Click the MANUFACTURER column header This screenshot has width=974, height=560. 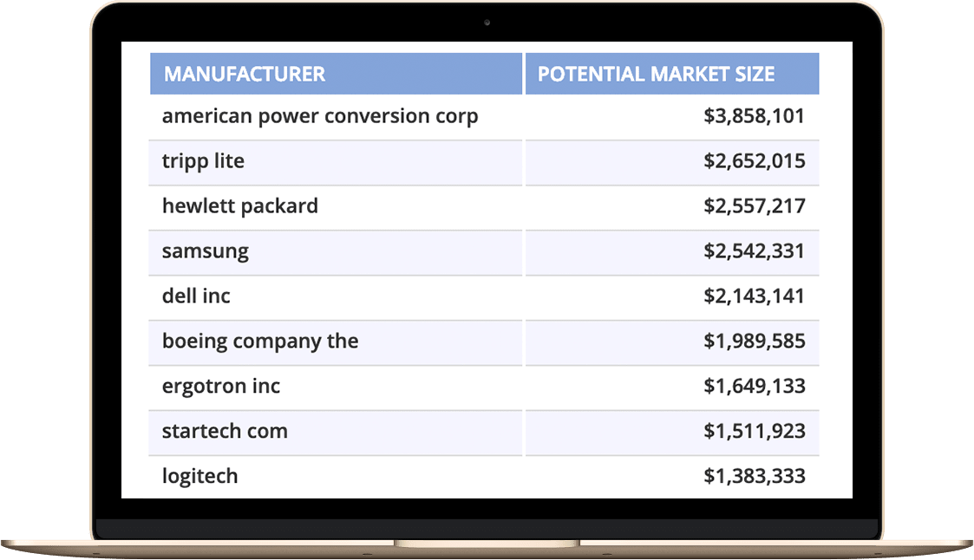point(336,74)
